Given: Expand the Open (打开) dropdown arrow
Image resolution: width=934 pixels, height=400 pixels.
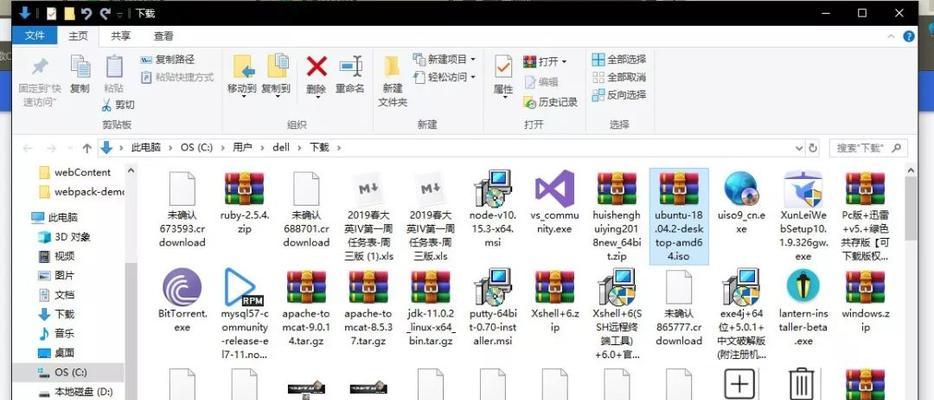Looking at the screenshot, I should pos(563,62).
